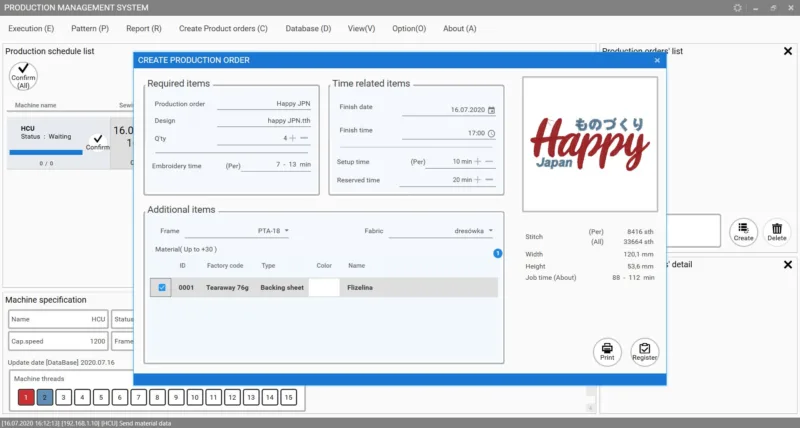Select machine thread 9
800x428 pixels.
pos(176,397)
